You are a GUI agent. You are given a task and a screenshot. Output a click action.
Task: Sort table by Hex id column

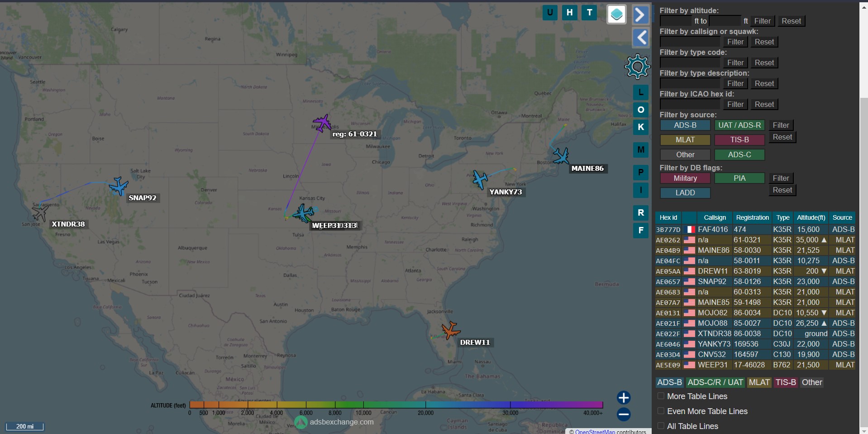[x=668, y=217]
